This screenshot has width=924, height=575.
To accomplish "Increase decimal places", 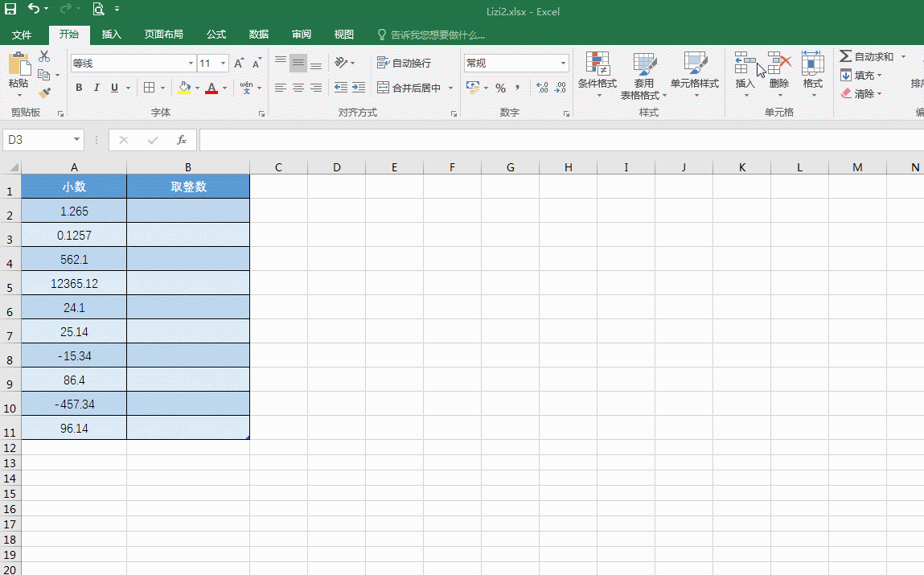I will tap(542, 88).
